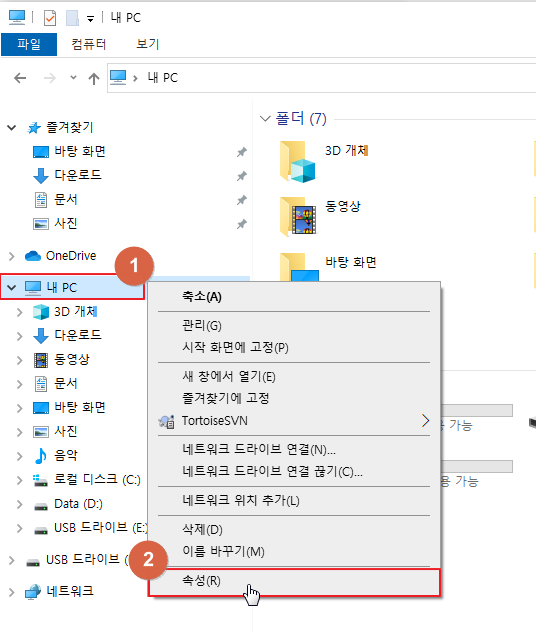
Task: Select 음악 in the navigation tree
Action: 66,455
